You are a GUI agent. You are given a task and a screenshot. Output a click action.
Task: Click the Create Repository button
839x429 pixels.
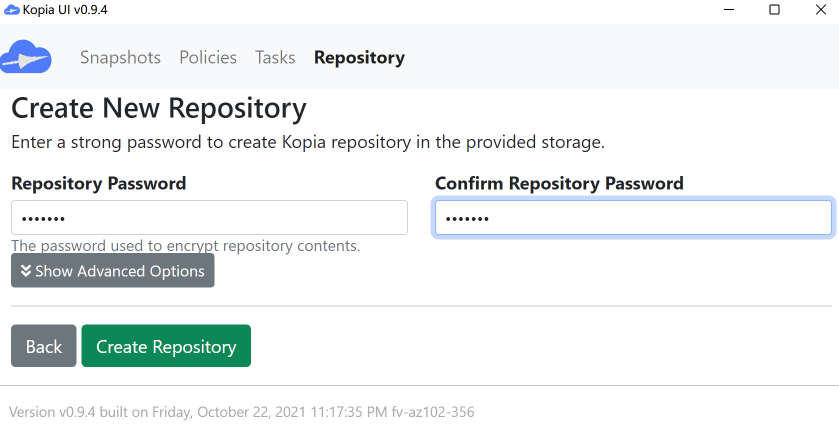(166, 347)
